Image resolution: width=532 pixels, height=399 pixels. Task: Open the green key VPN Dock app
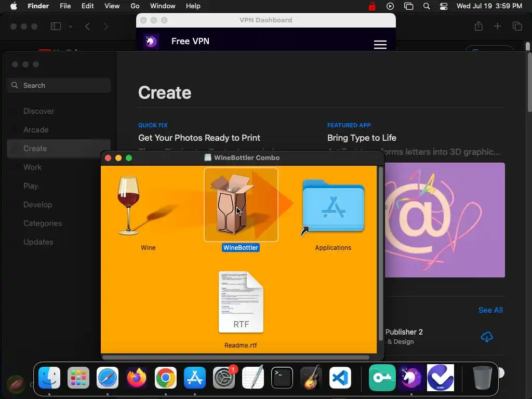coord(382,378)
